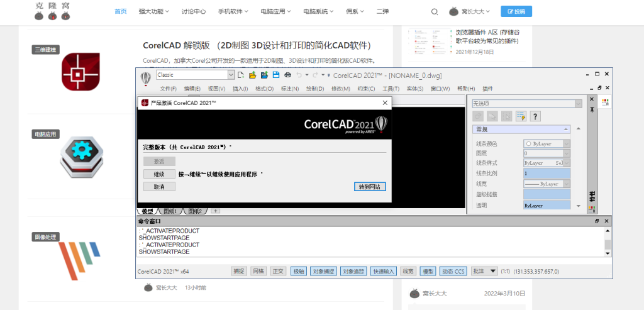Pin the properties palette with pushpin icon
The image size is (644, 310).
[592, 109]
